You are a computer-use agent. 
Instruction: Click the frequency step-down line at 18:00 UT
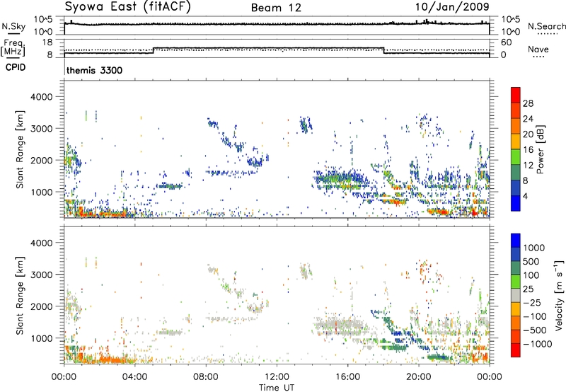click(383, 50)
